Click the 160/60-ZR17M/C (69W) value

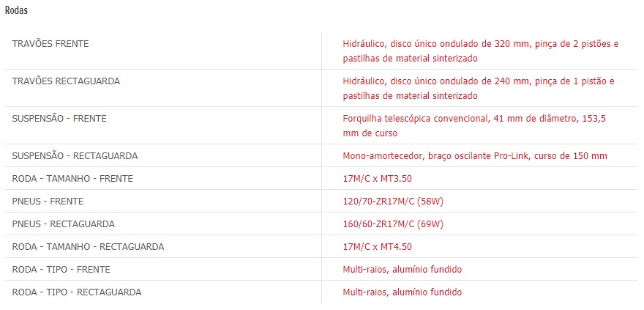click(x=393, y=224)
